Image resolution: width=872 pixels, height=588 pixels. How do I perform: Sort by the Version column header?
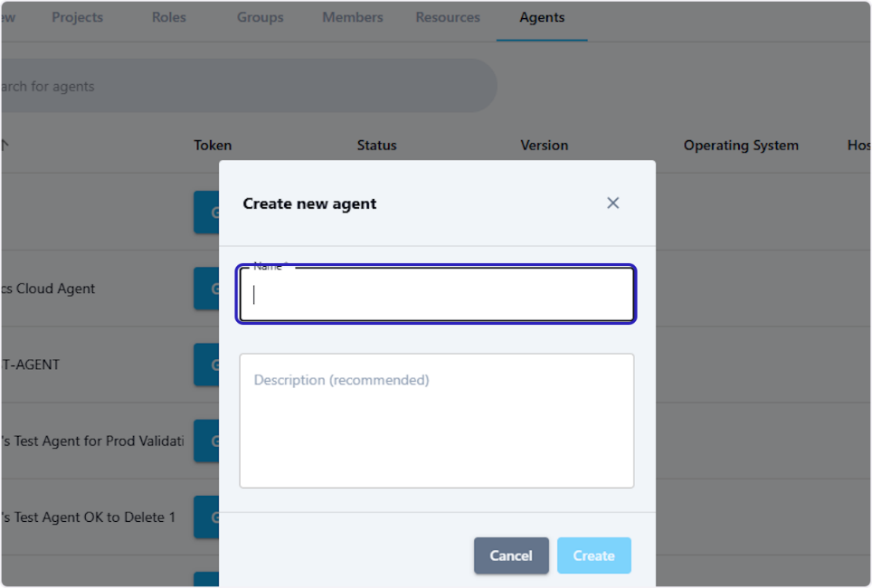pos(544,146)
